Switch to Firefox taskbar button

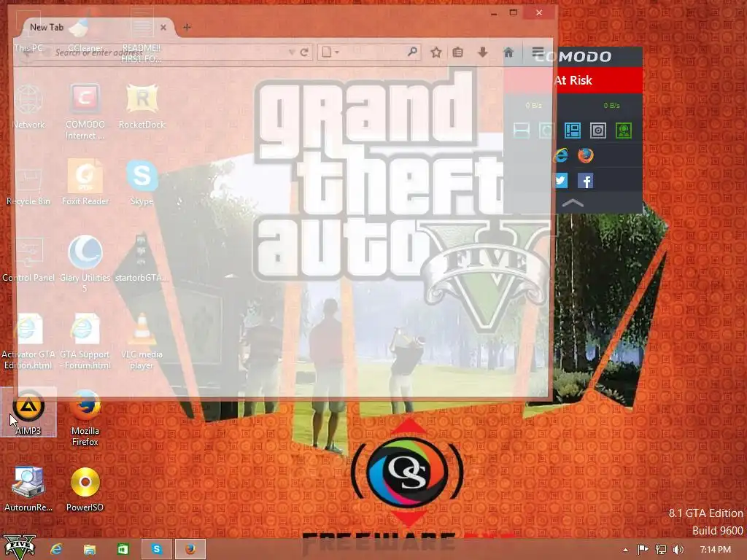190,549
